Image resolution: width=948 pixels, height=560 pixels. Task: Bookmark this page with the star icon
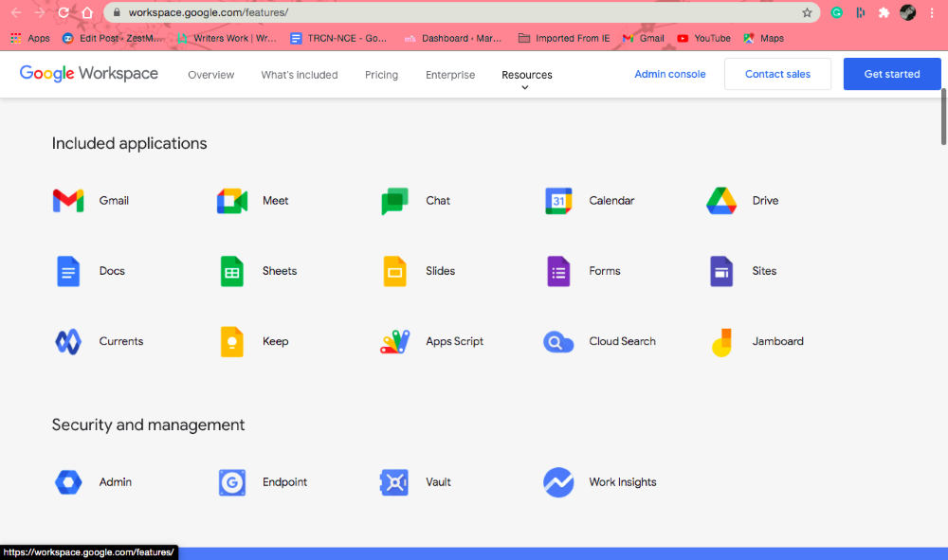(x=807, y=12)
